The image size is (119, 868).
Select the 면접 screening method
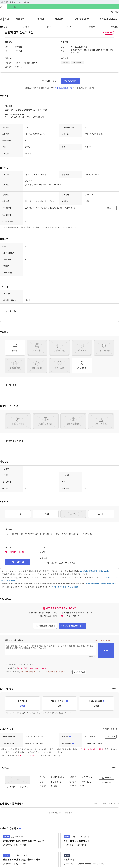(46, 514)
